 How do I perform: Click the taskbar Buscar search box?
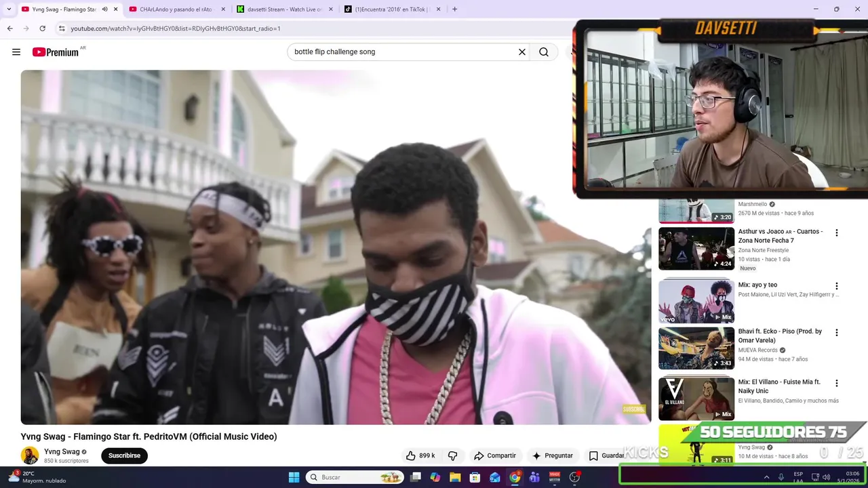355,477
